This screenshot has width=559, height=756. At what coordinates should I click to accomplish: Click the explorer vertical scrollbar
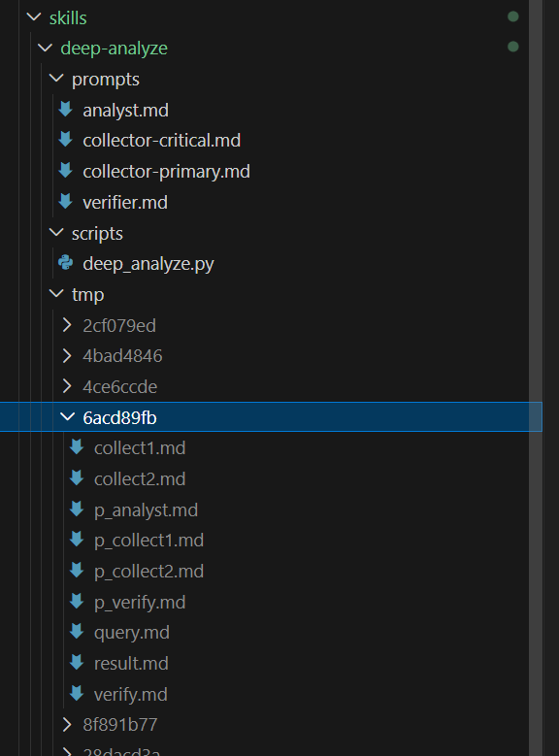[536, 378]
